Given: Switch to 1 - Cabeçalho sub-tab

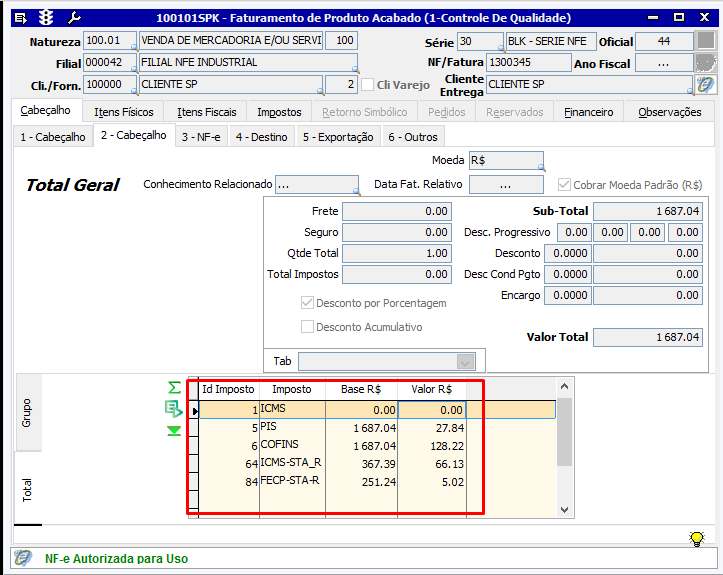Looking at the screenshot, I should pos(53,137).
